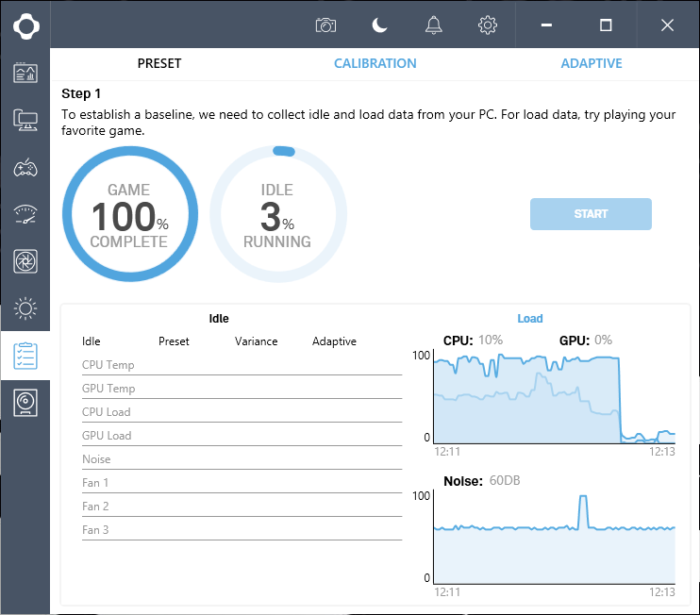Select the checklist clipboard sidebar icon
700x615 pixels.
[25, 356]
